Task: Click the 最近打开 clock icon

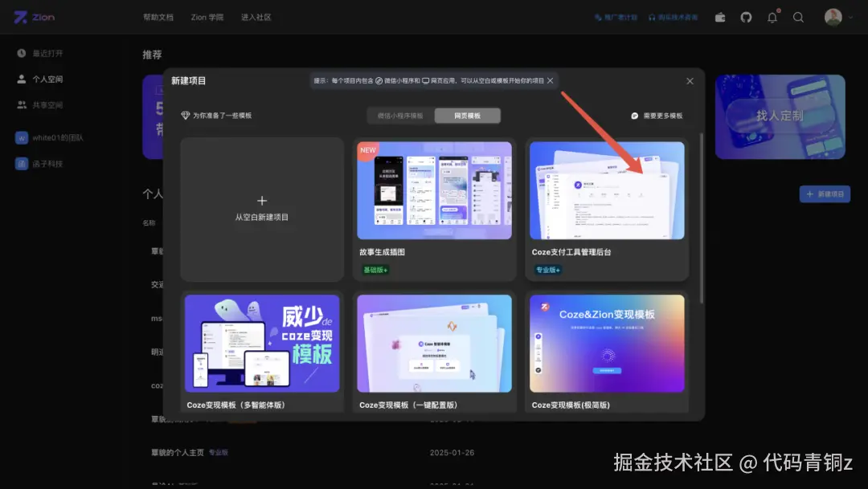Action: click(21, 53)
